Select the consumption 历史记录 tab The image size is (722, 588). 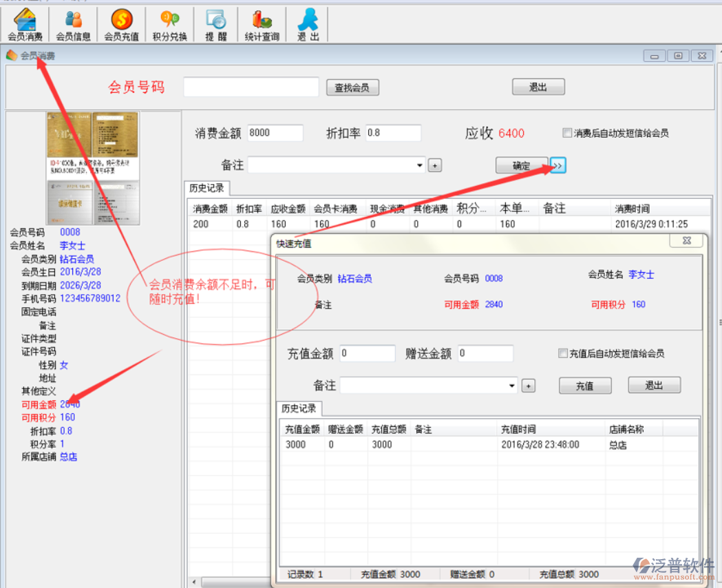pos(207,189)
